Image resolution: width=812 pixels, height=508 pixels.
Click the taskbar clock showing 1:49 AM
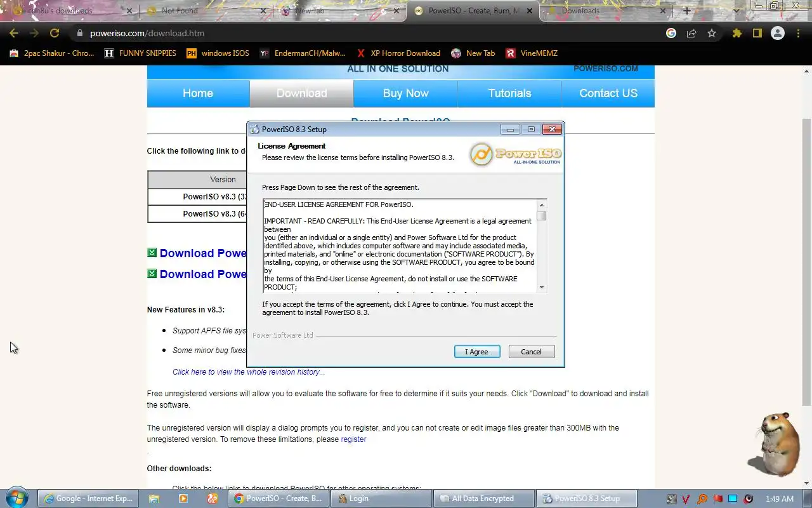780,499
